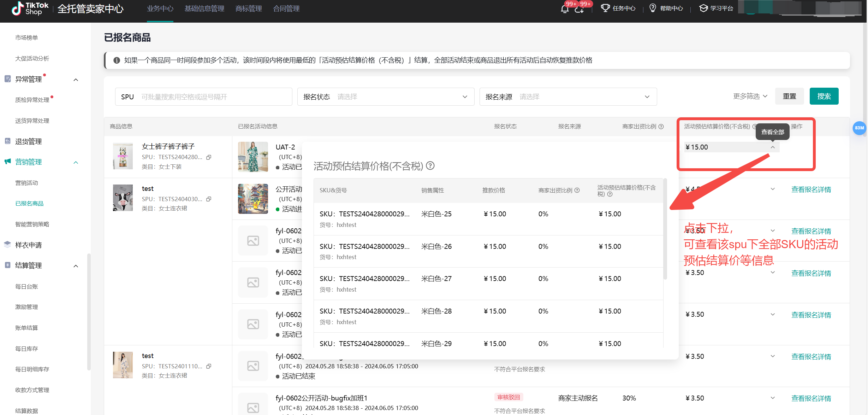Open the 报名来源 dropdown
This screenshot has width=868, height=415.
(x=568, y=97)
